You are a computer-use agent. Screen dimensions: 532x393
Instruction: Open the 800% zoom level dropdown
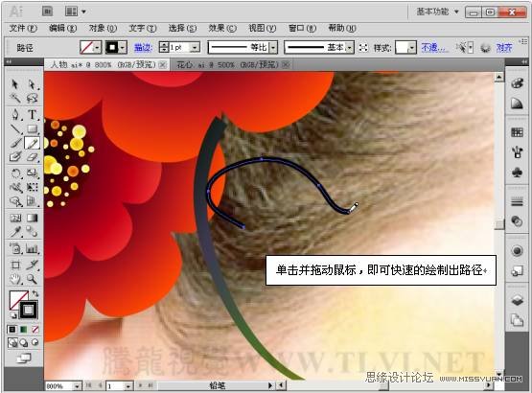[x=77, y=386]
